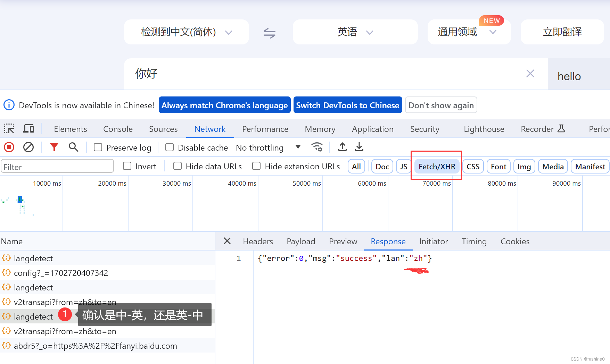Image resolution: width=610 pixels, height=364 pixels.
Task: Select the Fetch/XHR filter
Action: pos(437,167)
